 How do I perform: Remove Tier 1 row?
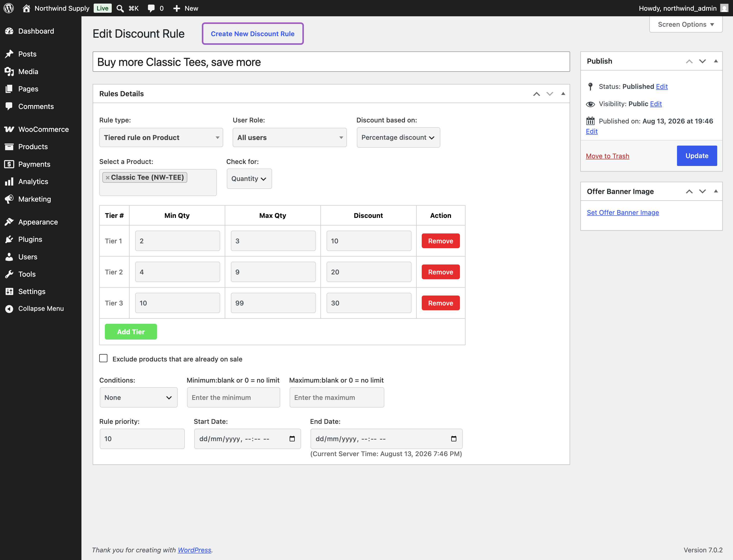[x=441, y=241]
